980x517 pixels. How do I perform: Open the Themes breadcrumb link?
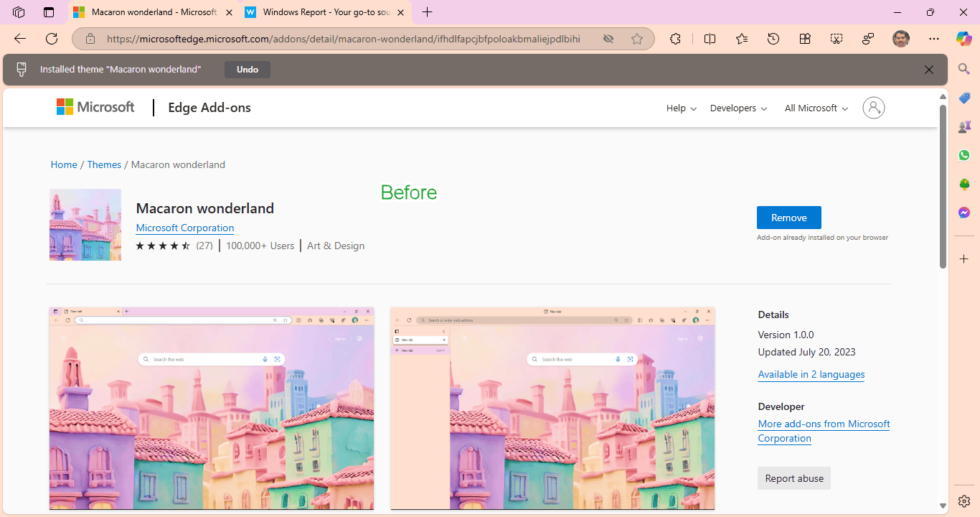104,164
